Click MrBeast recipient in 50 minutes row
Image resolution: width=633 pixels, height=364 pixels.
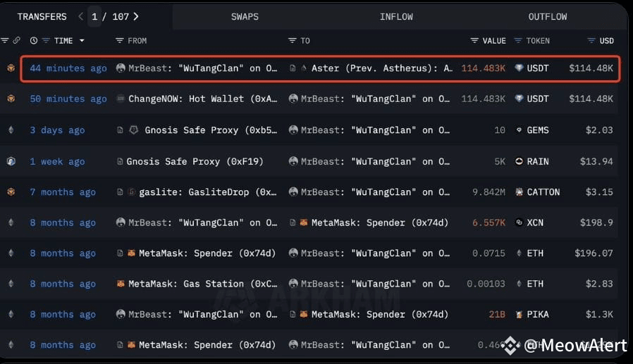click(375, 99)
